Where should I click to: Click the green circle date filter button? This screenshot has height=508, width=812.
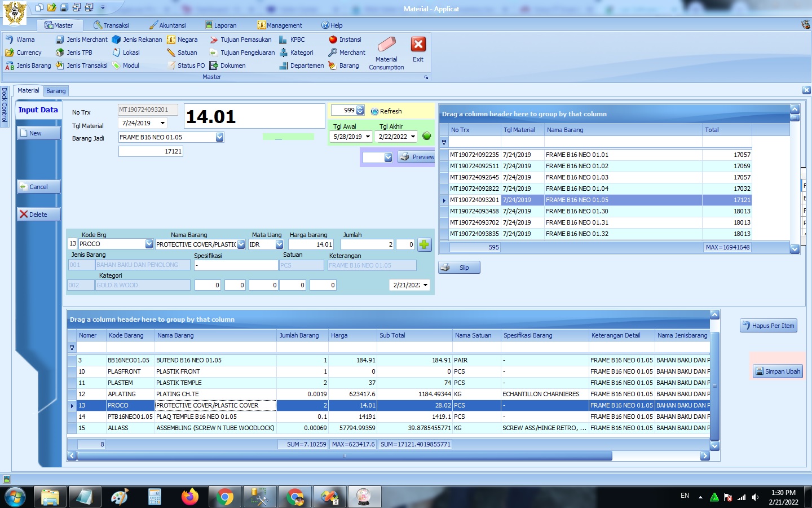click(426, 136)
